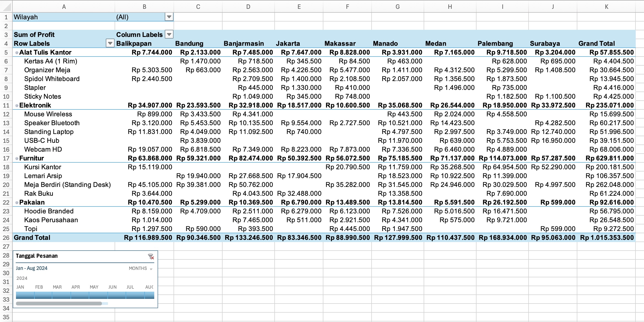Click the Balikpapan column label
Image resolution: width=644 pixels, height=322 pixels.
tap(134, 44)
